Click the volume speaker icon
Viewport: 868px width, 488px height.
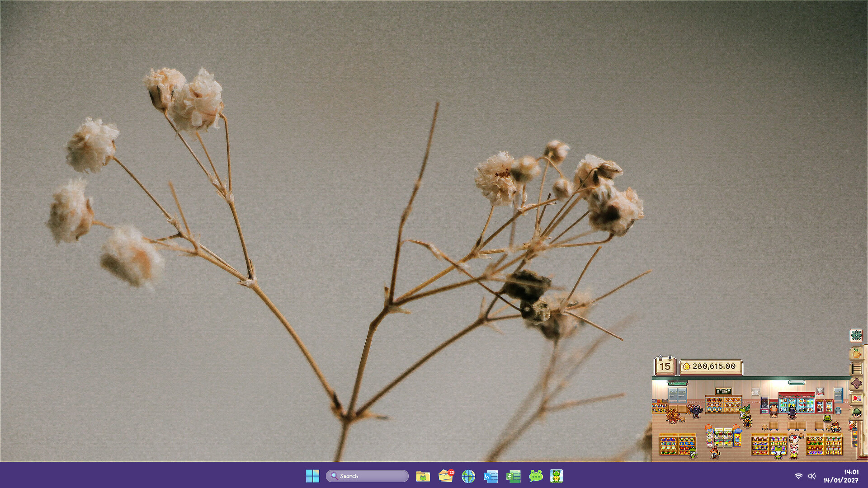[x=812, y=476]
